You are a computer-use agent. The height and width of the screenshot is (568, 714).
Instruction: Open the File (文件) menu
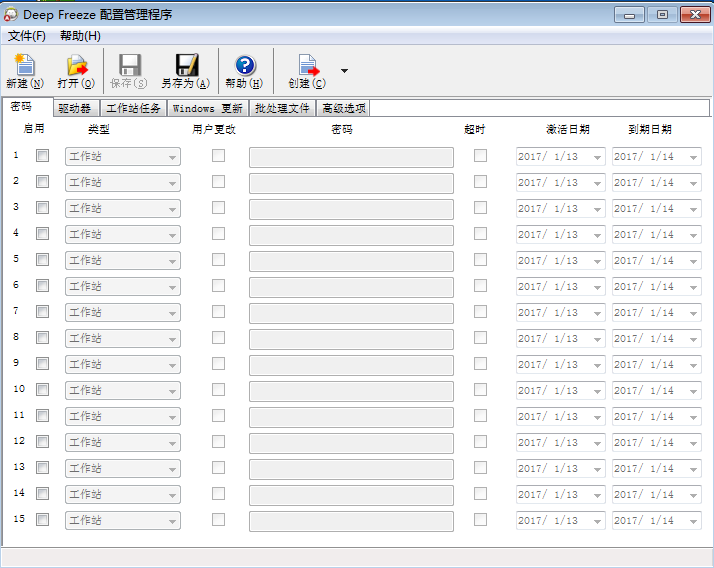(x=27, y=36)
